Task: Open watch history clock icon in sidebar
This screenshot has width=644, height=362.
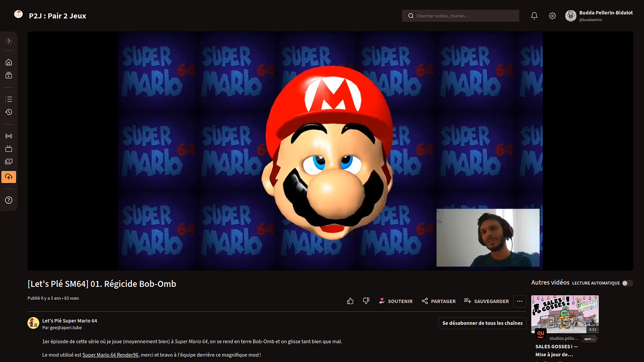Action: click(8, 112)
